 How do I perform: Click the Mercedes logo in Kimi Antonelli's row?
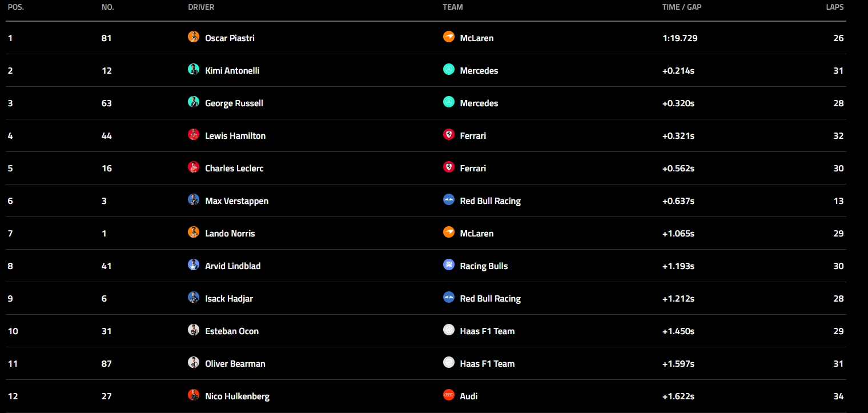coord(449,70)
